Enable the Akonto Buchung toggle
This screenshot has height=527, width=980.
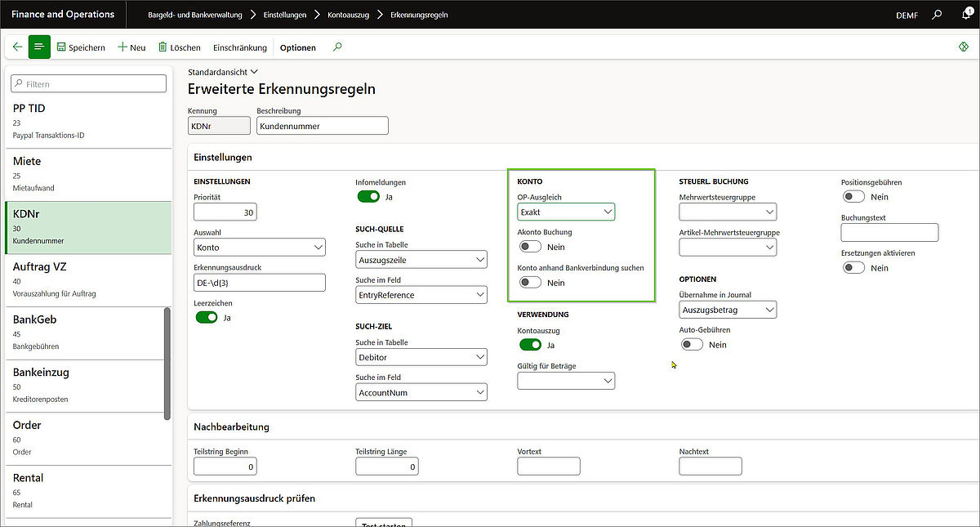[x=530, y=247]
